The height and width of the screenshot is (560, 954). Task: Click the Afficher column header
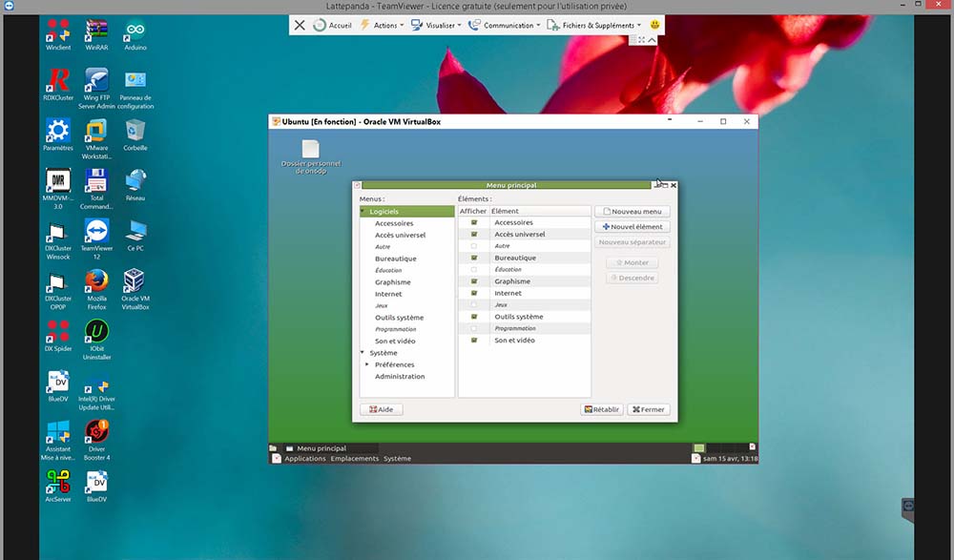tap(473, 211)
